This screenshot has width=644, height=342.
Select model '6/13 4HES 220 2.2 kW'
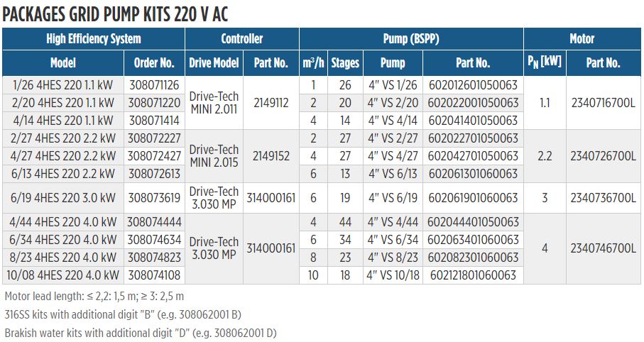(63, 174)
